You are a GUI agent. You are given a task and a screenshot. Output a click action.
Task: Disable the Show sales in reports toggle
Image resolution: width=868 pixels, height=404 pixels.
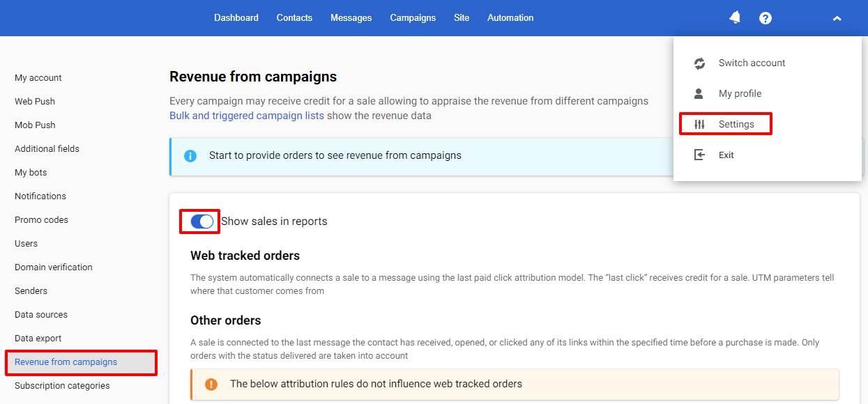point(201,222)
